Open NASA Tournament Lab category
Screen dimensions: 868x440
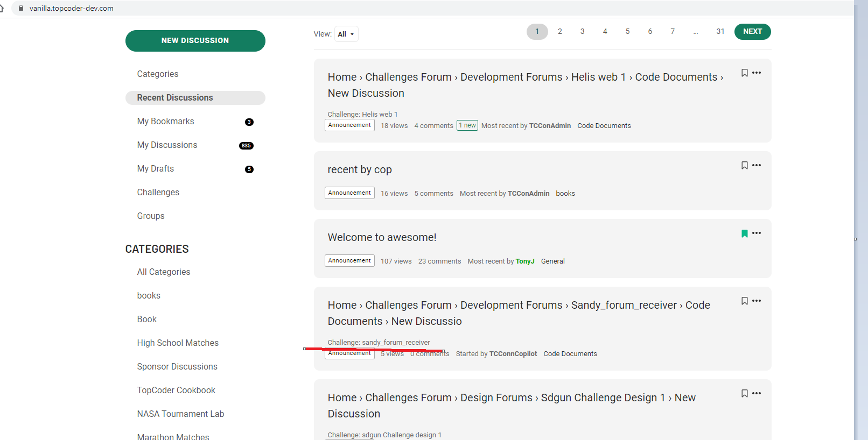point(180,414)
